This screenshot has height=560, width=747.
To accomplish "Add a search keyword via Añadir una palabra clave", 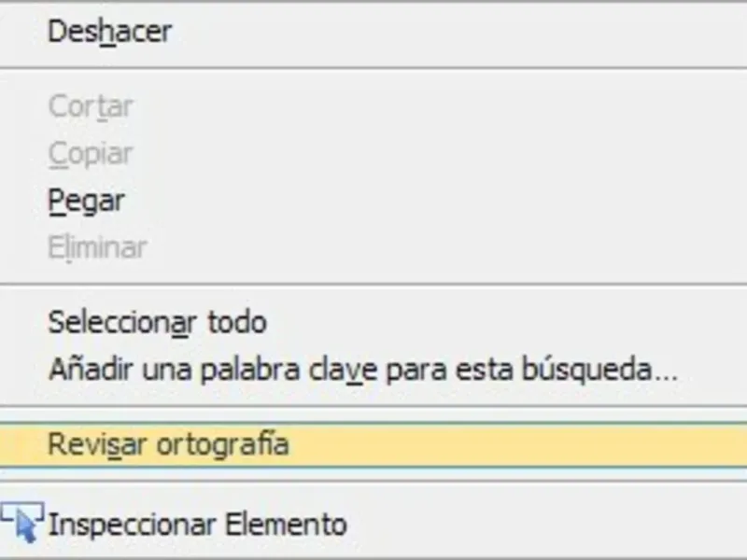I will point(373,370).
